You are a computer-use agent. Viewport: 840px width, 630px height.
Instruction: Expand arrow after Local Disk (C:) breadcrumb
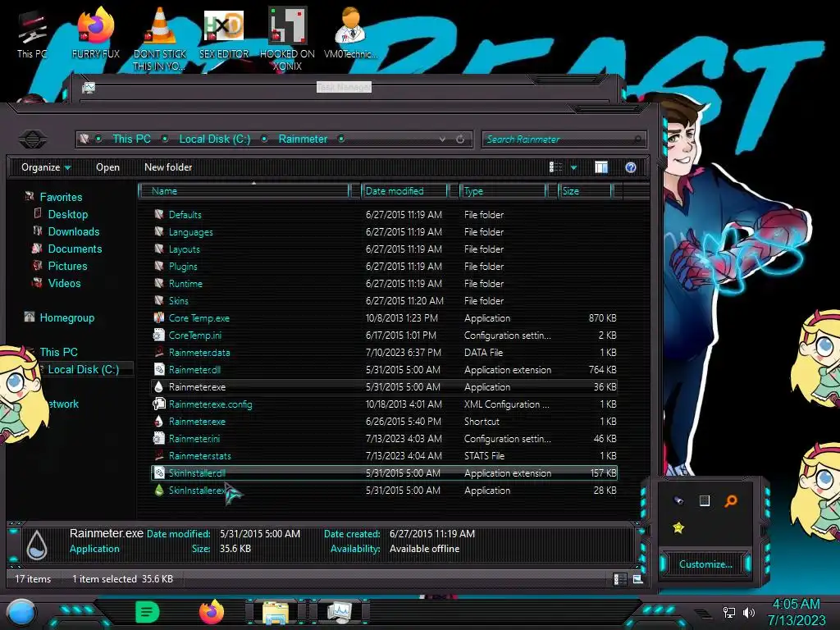pos(264,139)
